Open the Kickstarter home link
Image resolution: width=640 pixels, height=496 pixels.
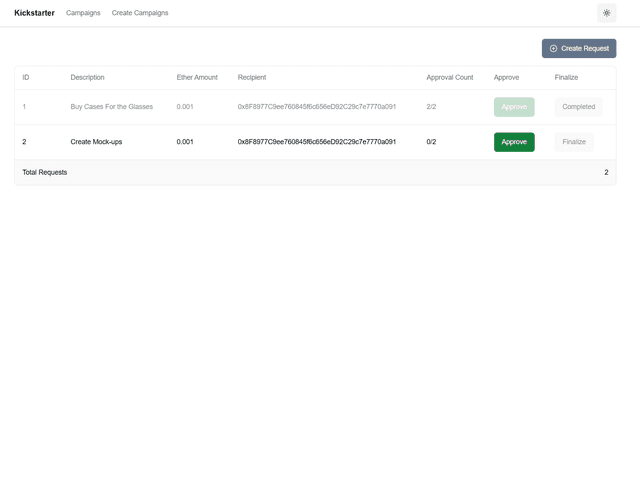tap(34, 13)
